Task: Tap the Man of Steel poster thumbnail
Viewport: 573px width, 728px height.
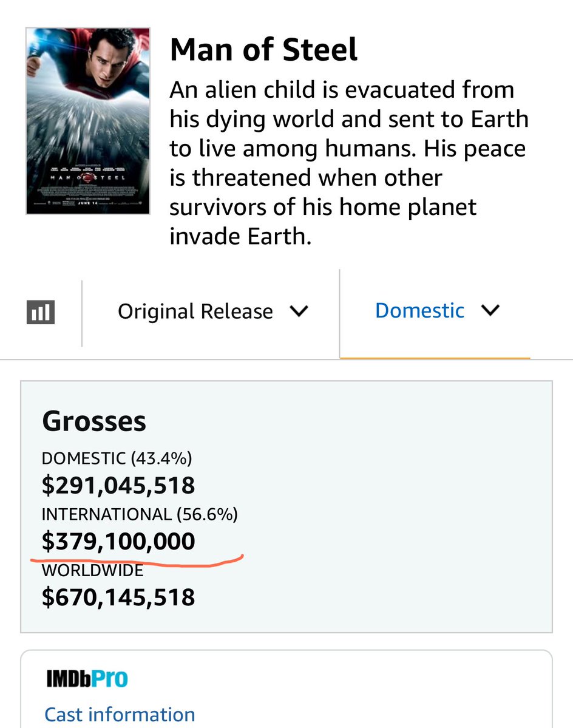Action: pos(87,121)
